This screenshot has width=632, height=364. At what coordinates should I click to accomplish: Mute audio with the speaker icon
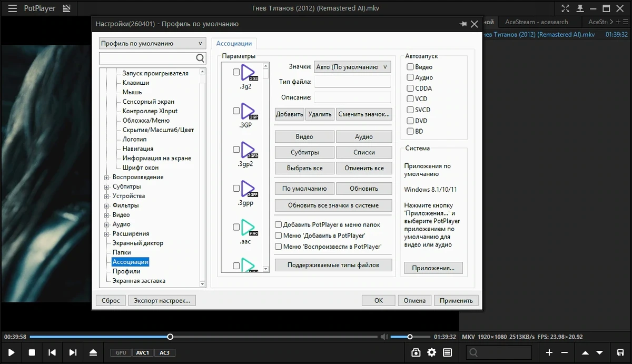pos(384,337)
